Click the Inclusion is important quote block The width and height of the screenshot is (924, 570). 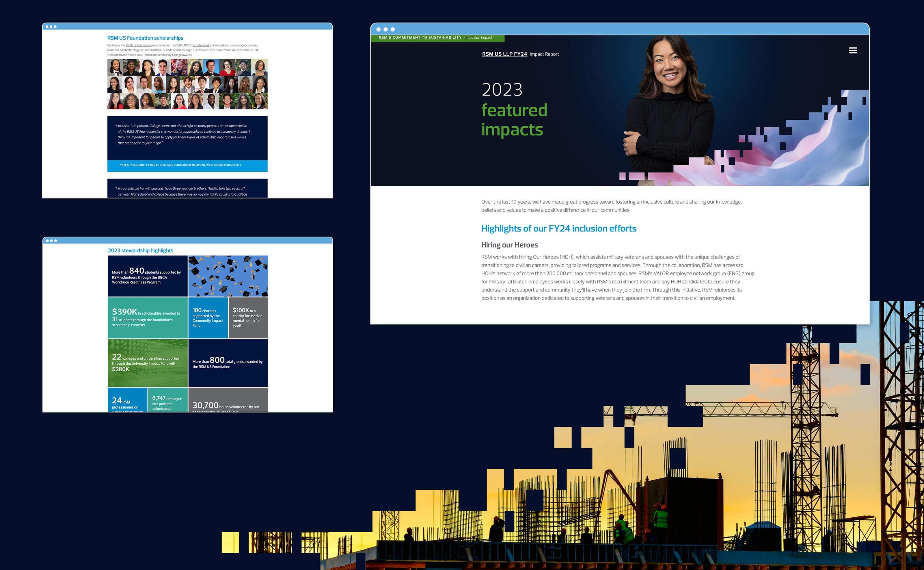pos(187,138)
